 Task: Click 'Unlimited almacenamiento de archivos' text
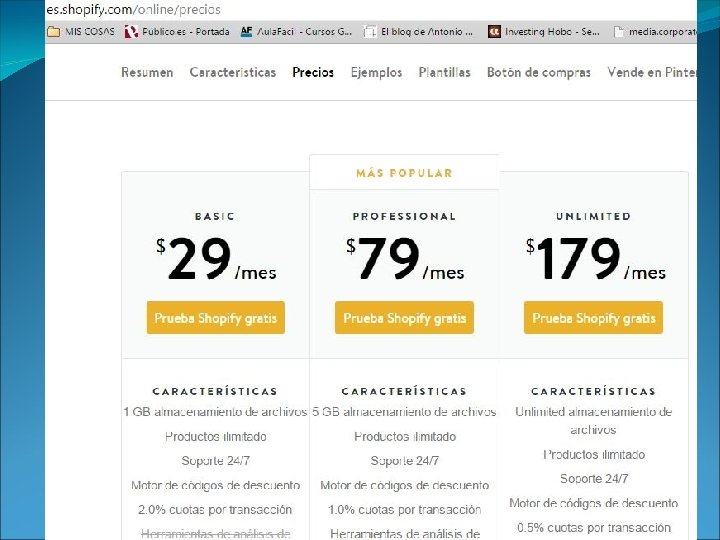pyautogui.click(x=593, y=421)
